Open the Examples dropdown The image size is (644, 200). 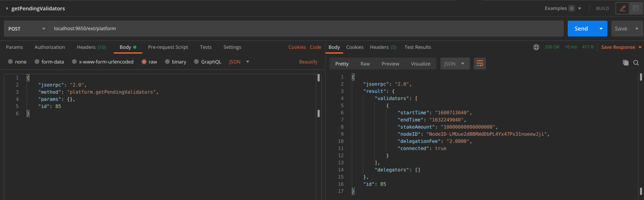563,8
